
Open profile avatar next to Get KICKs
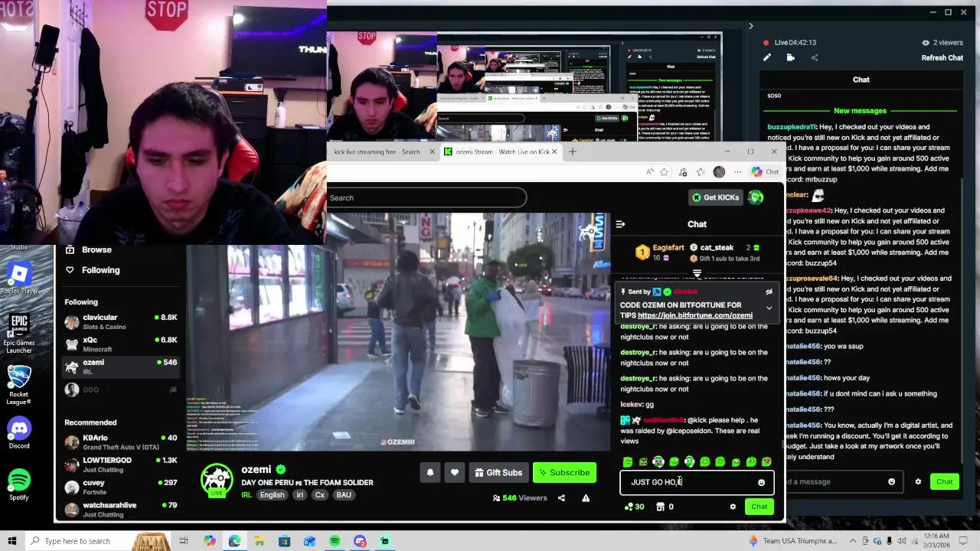756,197
